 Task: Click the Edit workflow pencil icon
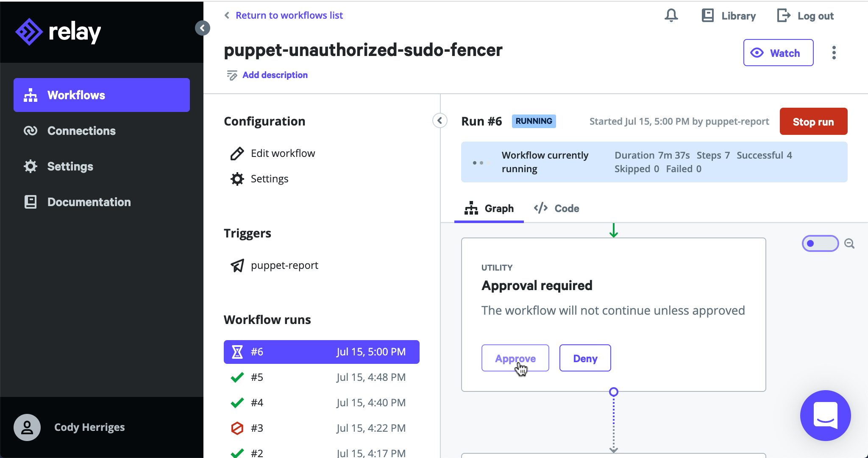[x=237, y=154]
